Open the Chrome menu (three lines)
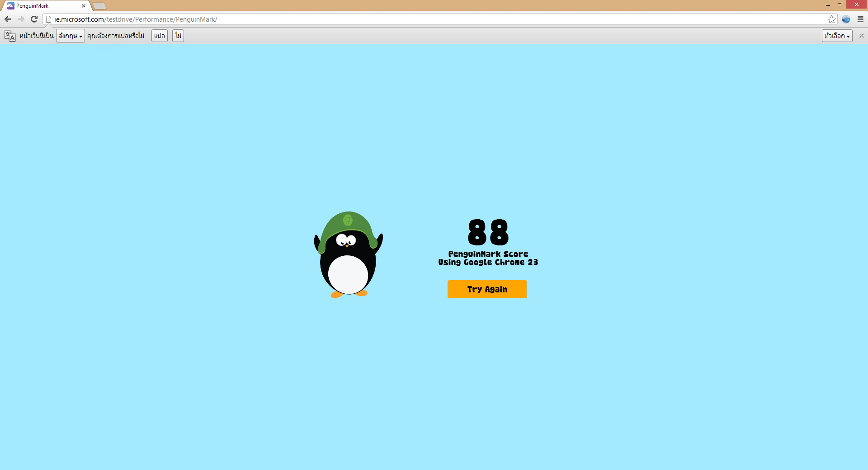The width and height of the screenshot is (868, 470). pyautogui.click(x=860, y=19)
